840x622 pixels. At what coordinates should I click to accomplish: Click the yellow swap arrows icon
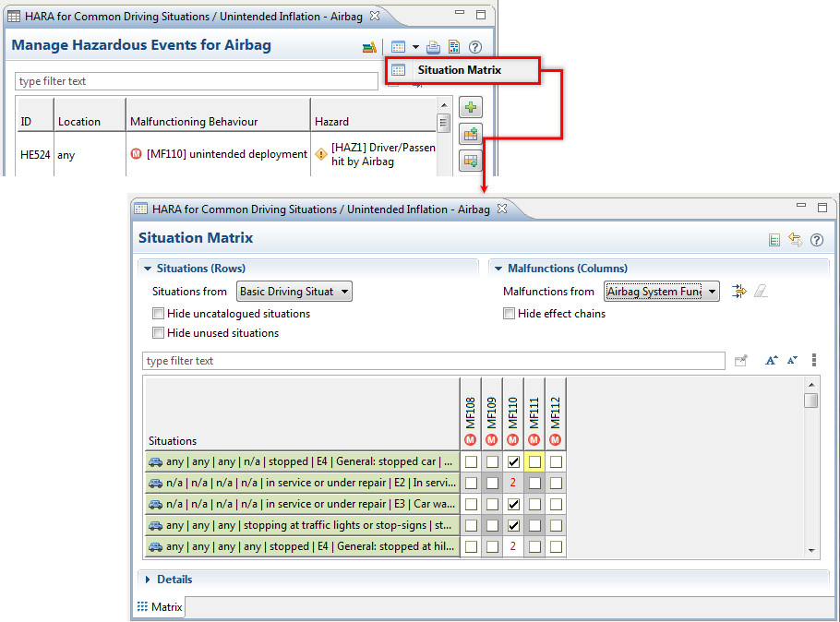pyautogui.click(x=795, y=240)
